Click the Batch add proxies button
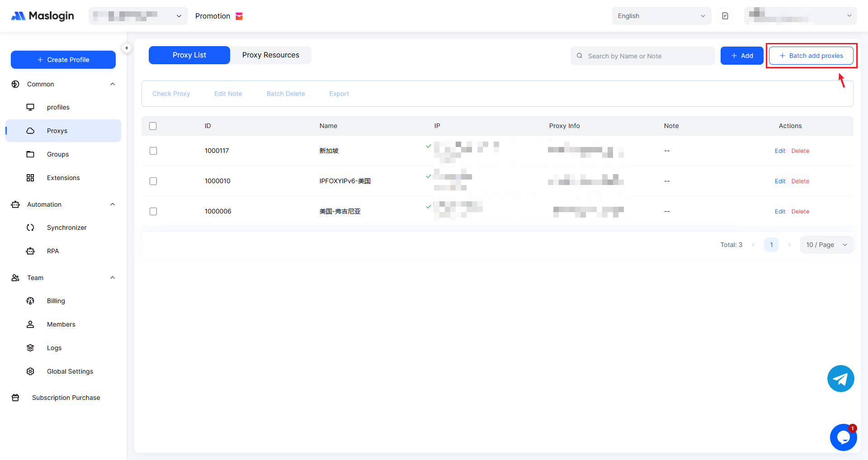This screenshot has height=460, width=868. coord(811,56)
